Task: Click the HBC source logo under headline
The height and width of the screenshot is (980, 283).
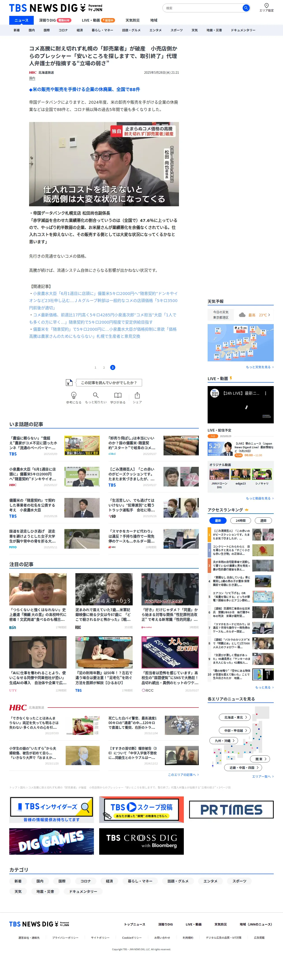Action: pyautogui.click(x=33, y=72)
